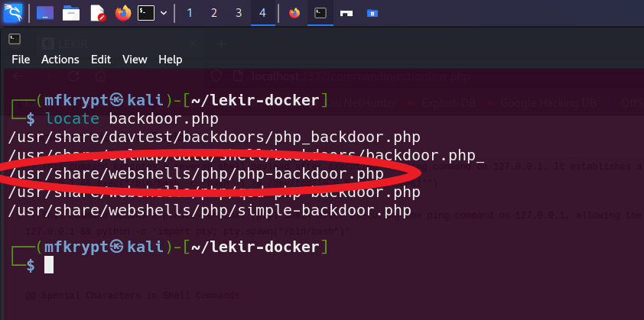The width and height of the screenshot is (644, 320).
Task: Expand the View menu
Action: pos(135,60)
